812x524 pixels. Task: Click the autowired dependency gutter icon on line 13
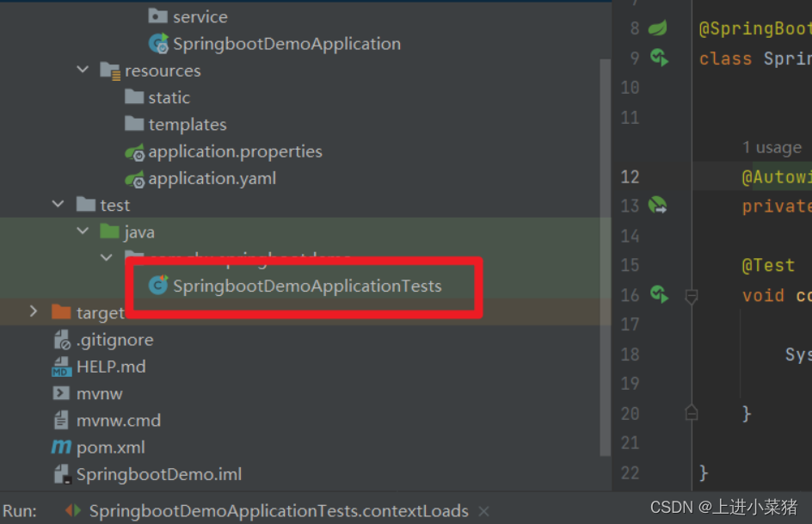point(658,206)
